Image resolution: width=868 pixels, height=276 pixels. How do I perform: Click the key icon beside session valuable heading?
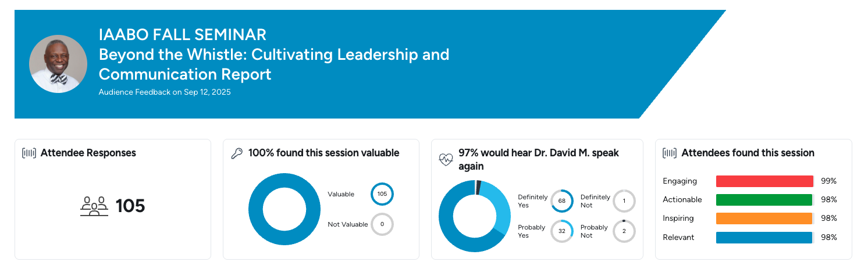[x=237, y=153]
